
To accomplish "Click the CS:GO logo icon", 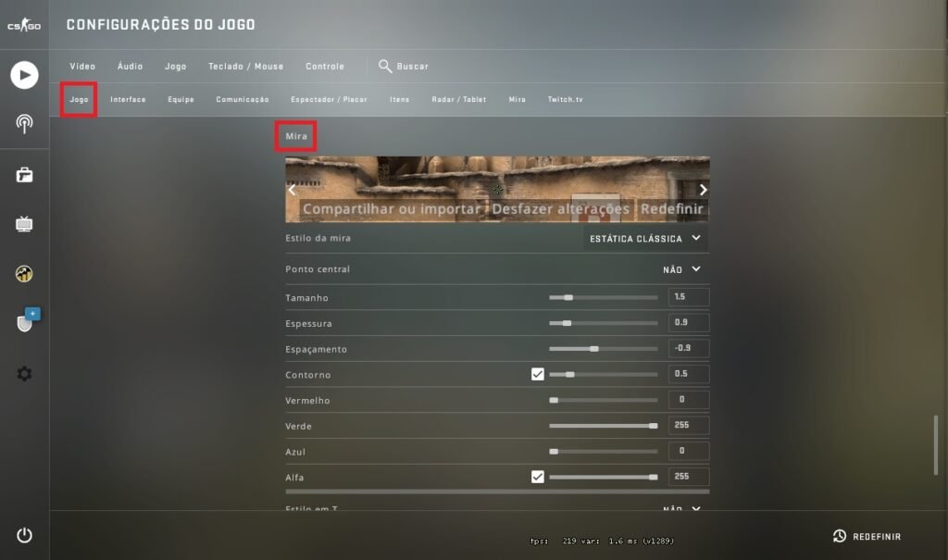I will (x=24, y=25).
